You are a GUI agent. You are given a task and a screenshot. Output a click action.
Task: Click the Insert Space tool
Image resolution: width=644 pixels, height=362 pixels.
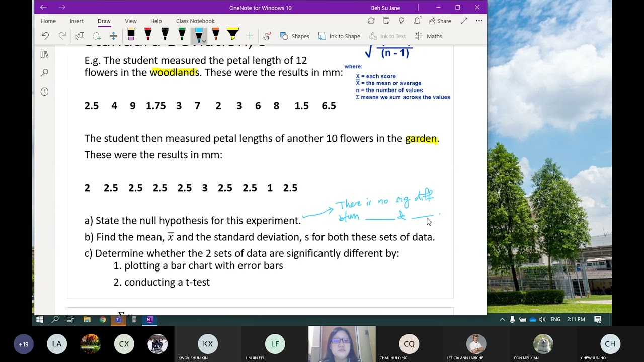click(113, 36)
